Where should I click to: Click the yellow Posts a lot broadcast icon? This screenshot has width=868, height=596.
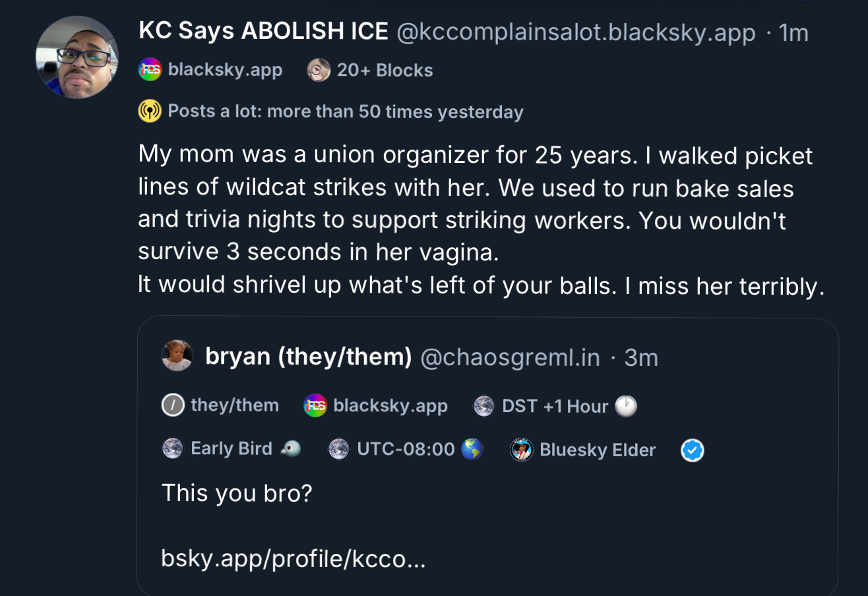click(x=150, y=111)
